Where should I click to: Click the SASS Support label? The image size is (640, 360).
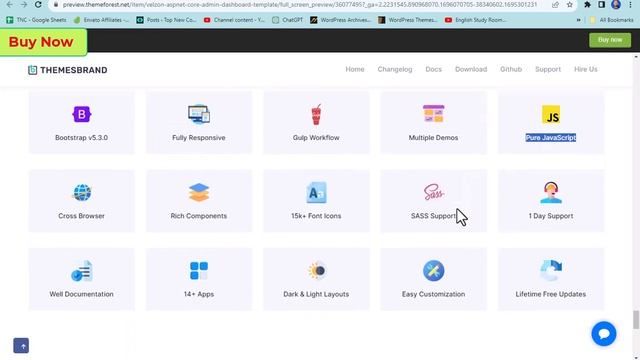pos(433,216)
